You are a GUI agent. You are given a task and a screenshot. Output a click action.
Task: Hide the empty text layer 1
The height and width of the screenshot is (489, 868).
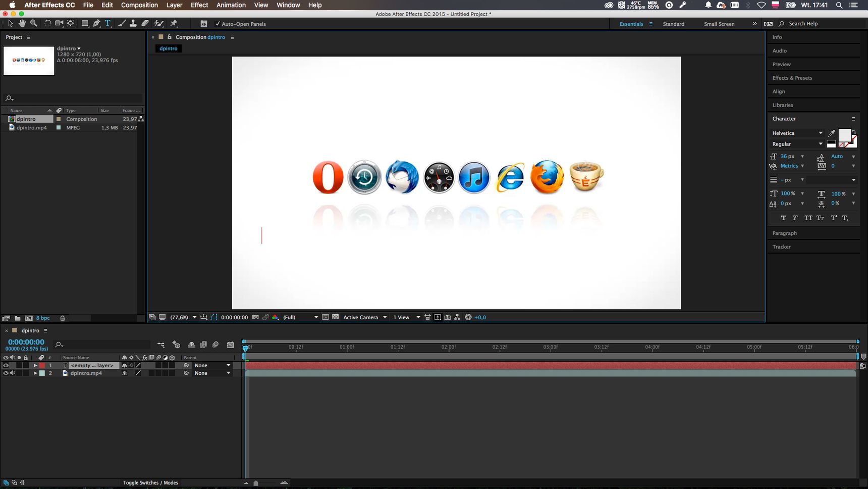click(6, 365)
